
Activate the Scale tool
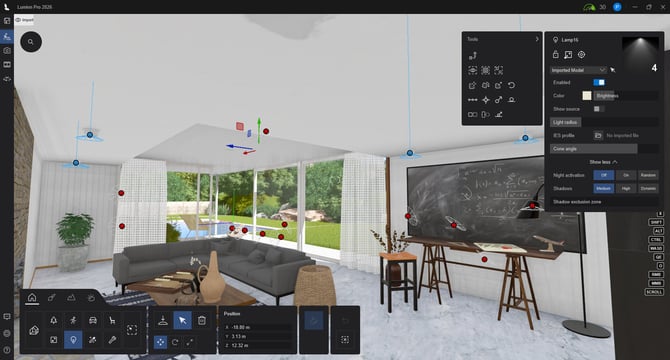[189, 342]
